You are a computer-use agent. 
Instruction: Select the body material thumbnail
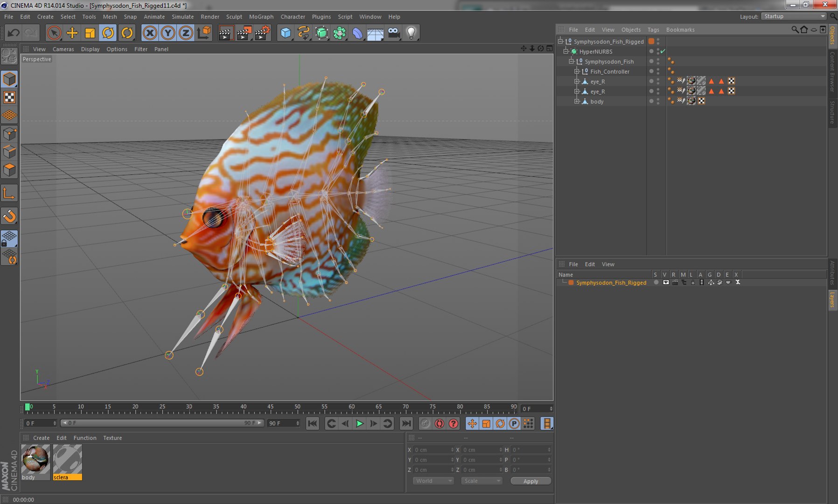pos(35,459)
